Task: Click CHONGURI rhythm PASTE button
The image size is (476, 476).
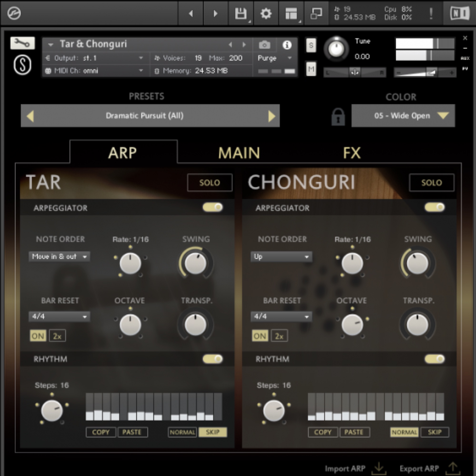Action: click(355, 432)
